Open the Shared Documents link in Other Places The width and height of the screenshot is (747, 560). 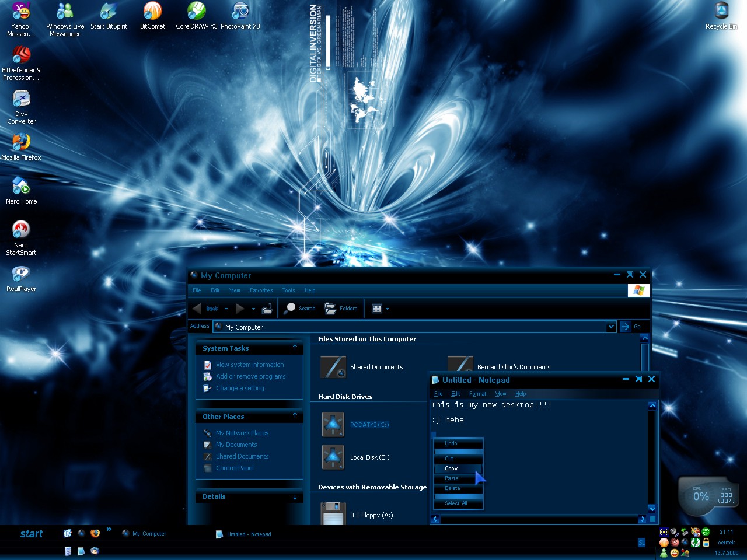(242, 456)
